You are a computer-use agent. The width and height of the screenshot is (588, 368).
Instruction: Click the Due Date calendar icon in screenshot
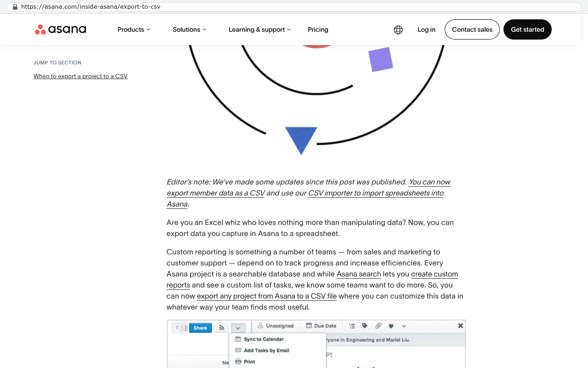point(309,326)
